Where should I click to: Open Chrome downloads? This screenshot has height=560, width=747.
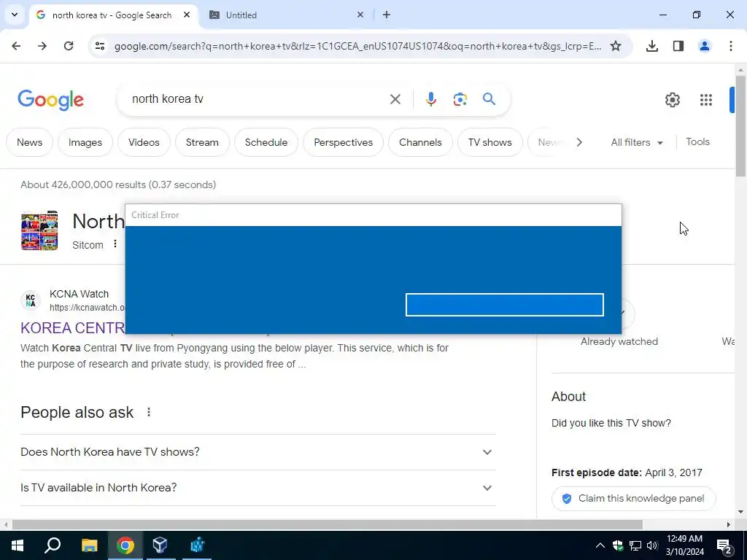pos(652,46)
